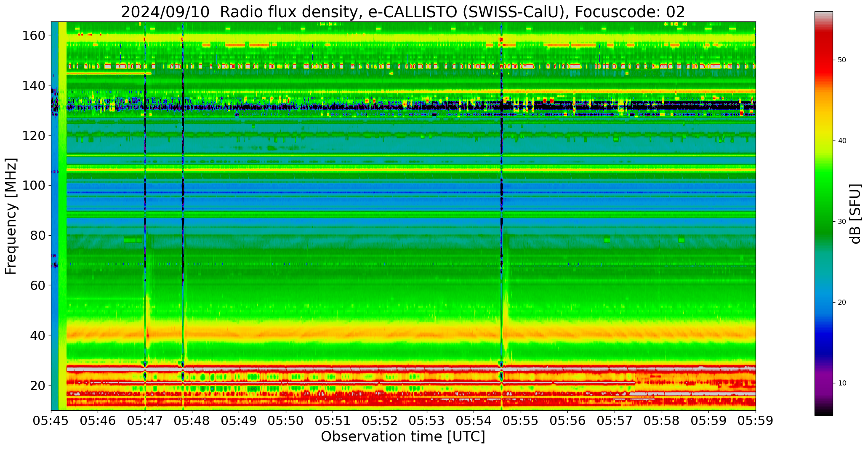Click the 05:55 time tick label
This screenshot has height=449, width=868.
(521, 420)
